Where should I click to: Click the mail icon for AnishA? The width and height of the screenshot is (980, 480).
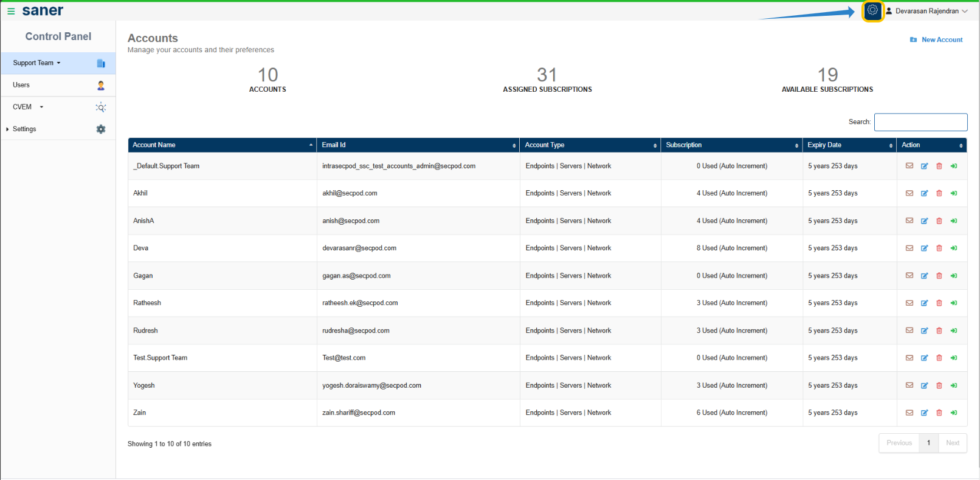pyautogui.click(x=909, y=221)
